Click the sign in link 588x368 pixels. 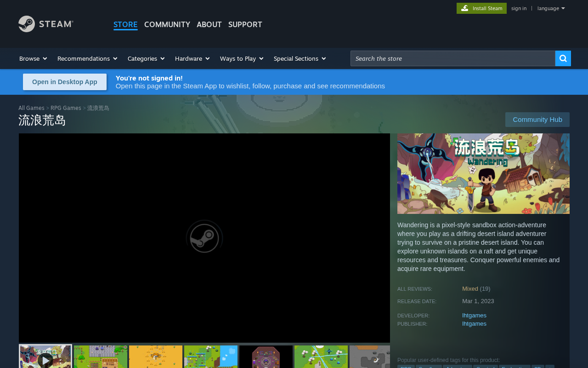point(519,8)
